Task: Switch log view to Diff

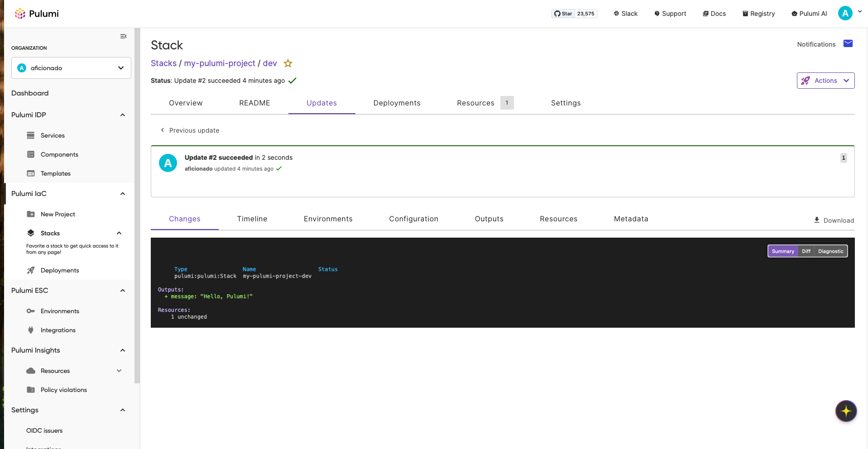Action: point(806,251)
